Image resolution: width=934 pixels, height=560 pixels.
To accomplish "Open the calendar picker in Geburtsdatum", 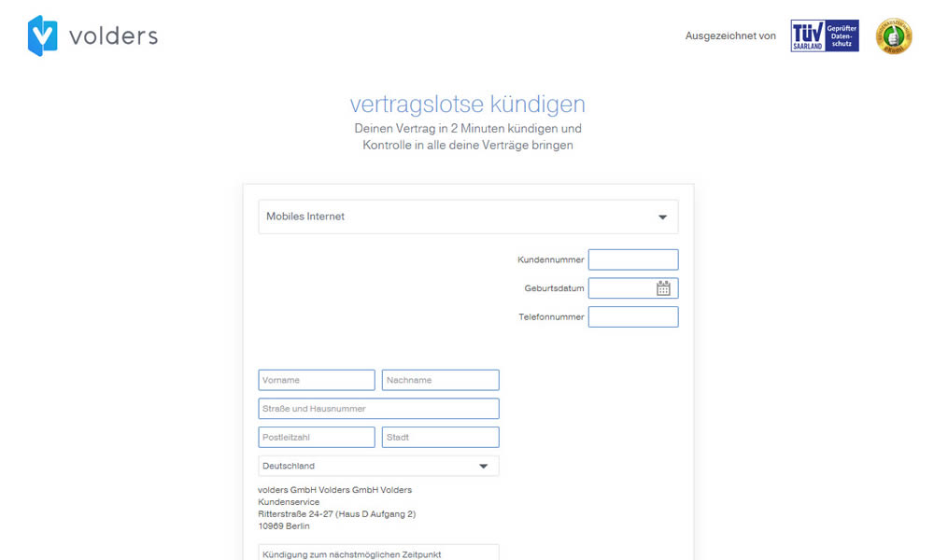I will (663, 288).
